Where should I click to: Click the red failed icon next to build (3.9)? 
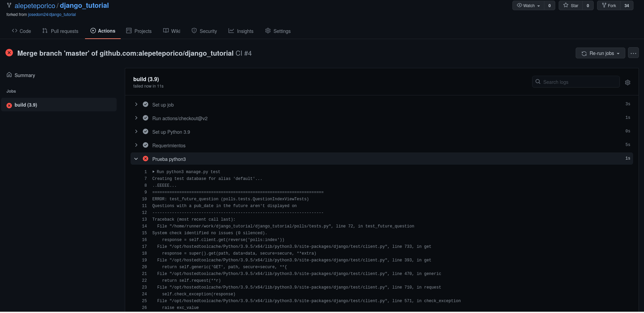coord(9,105)
